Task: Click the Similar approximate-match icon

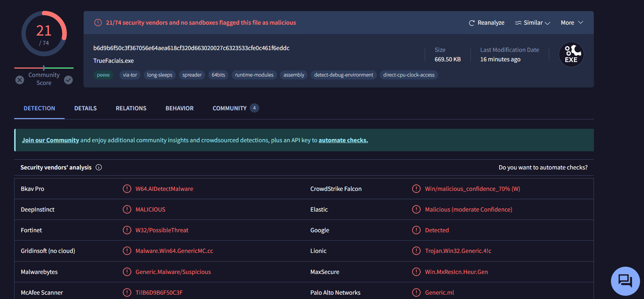Action: (518, 23)
